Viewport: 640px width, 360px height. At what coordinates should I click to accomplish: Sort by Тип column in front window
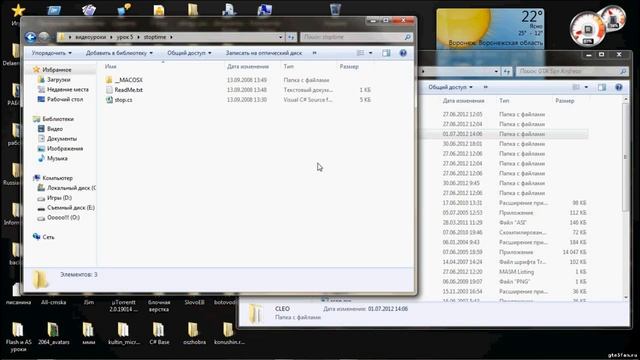point(289,67)
